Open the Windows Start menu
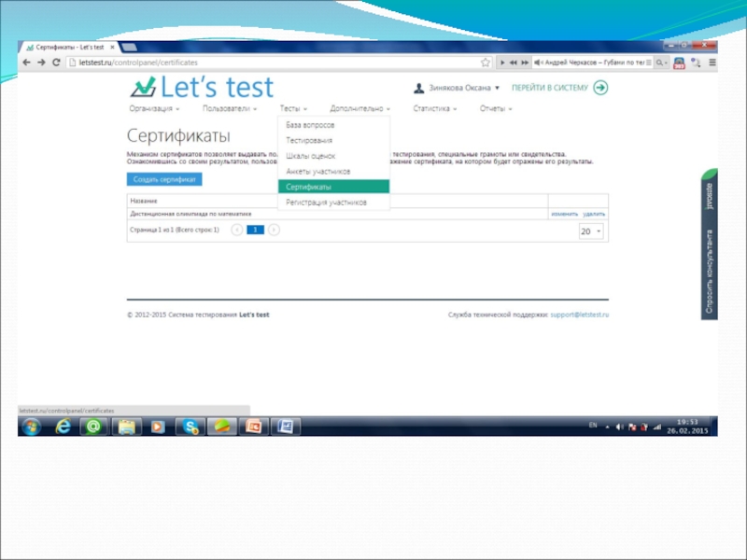This screenshot has width=747, height=560. (32, 427)
